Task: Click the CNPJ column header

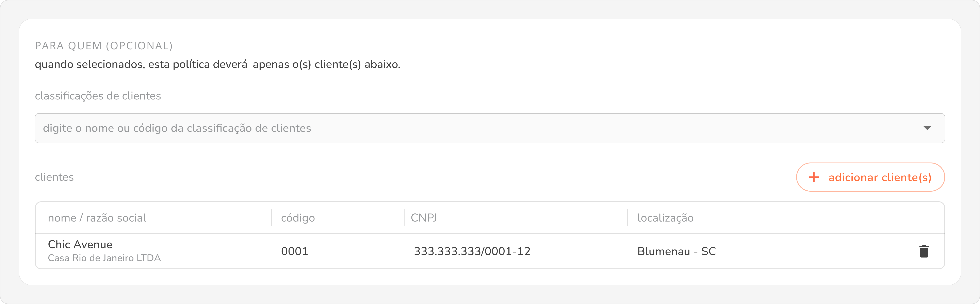Action: [424, 218]
